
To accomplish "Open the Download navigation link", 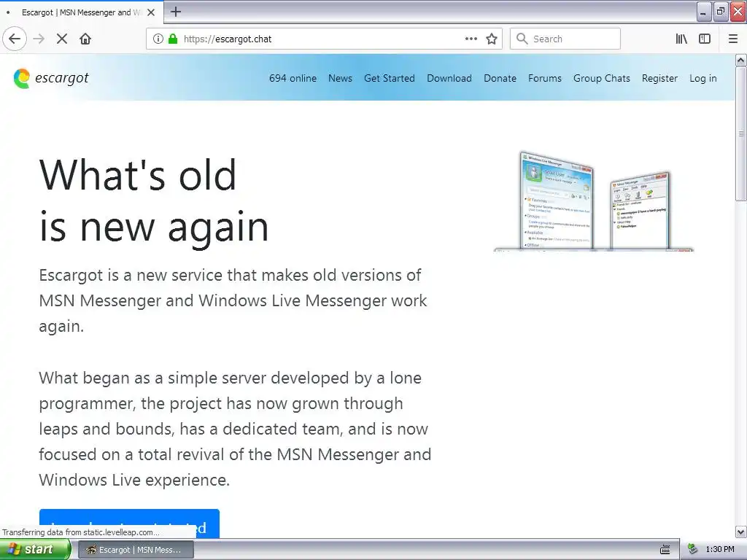I will point(449,78).
